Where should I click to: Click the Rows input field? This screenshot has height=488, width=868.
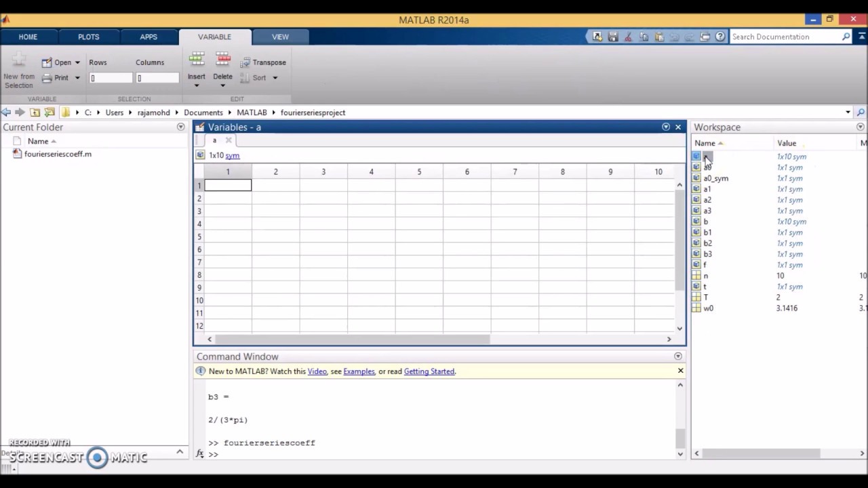111,78
